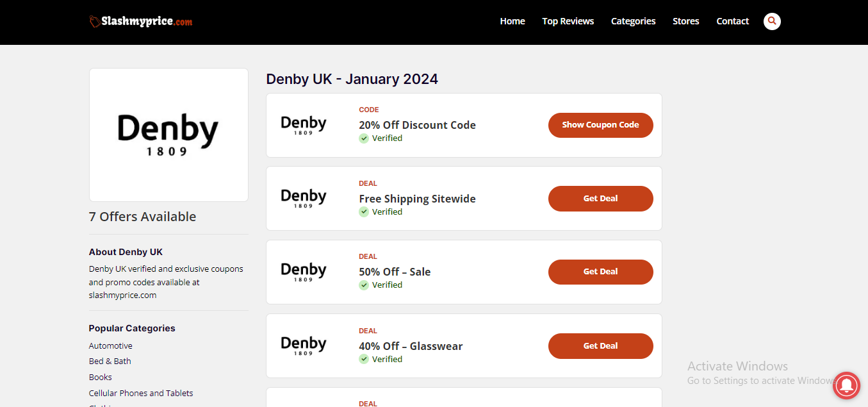868x407 pixels.
Task: Click the Slashmyprice.com logo
Action: click(x=141, y=21)
